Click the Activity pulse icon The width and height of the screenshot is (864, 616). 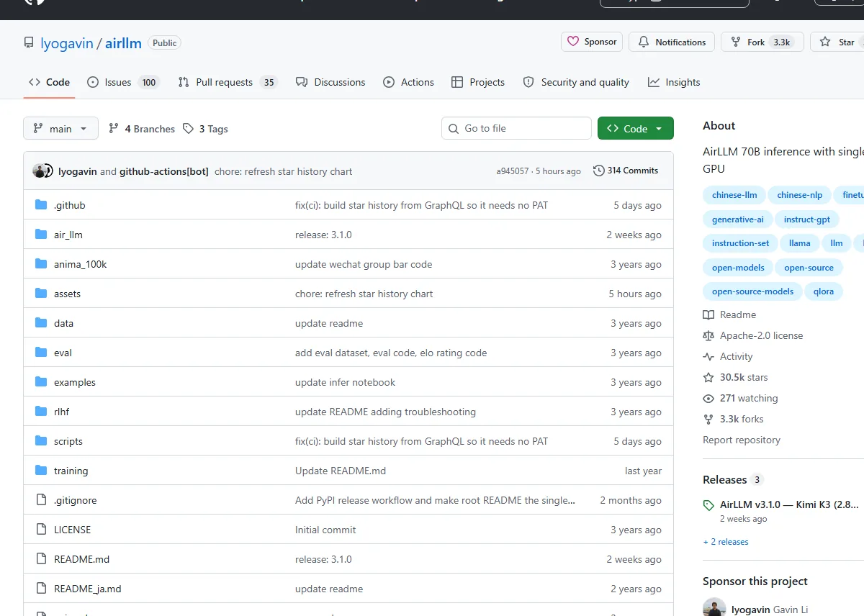click(708, 356)
